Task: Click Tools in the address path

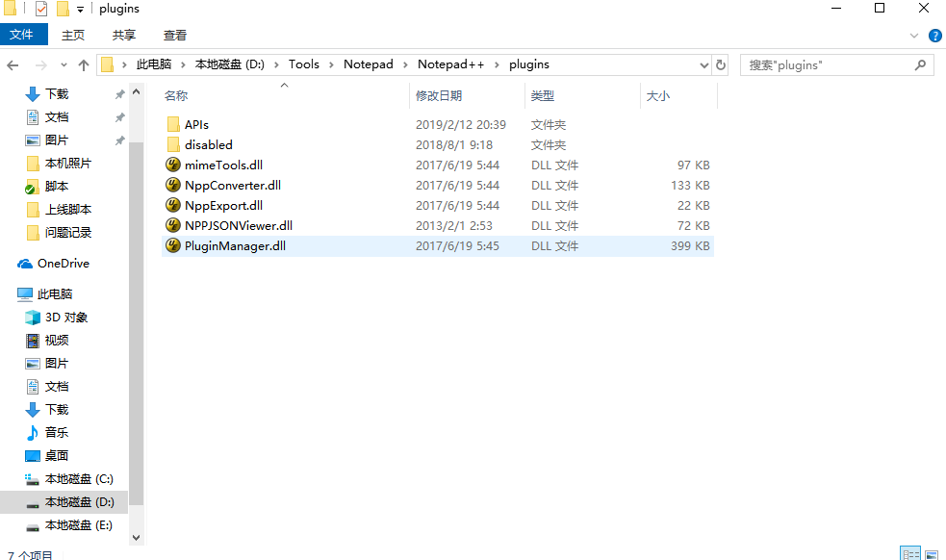Action: pyautogui.click(x=303, y=64)
